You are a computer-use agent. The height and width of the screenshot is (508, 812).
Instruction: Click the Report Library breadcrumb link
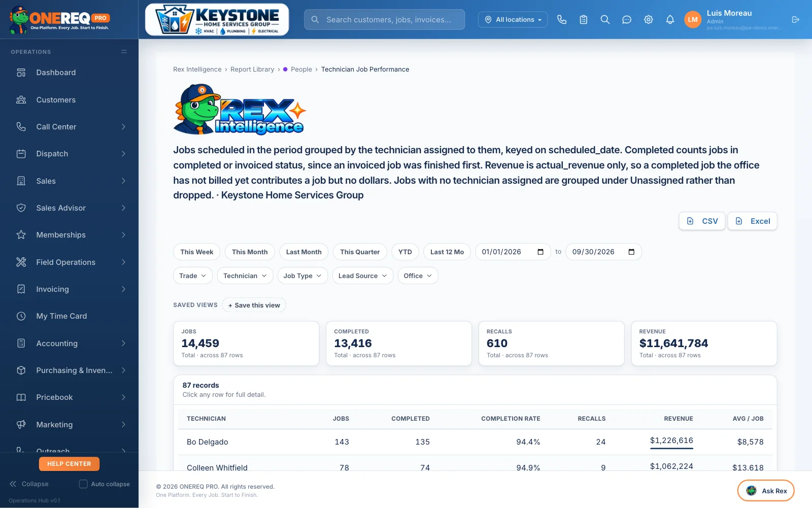[252, 70]
